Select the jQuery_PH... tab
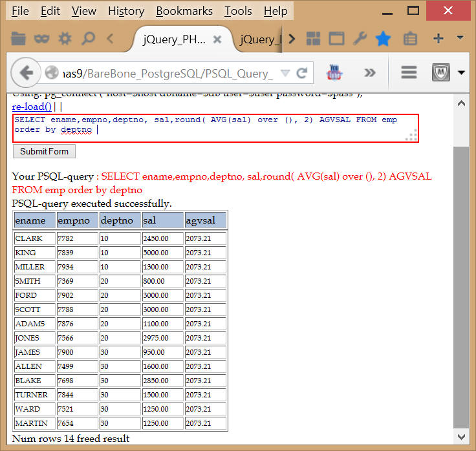 (175, 39)
